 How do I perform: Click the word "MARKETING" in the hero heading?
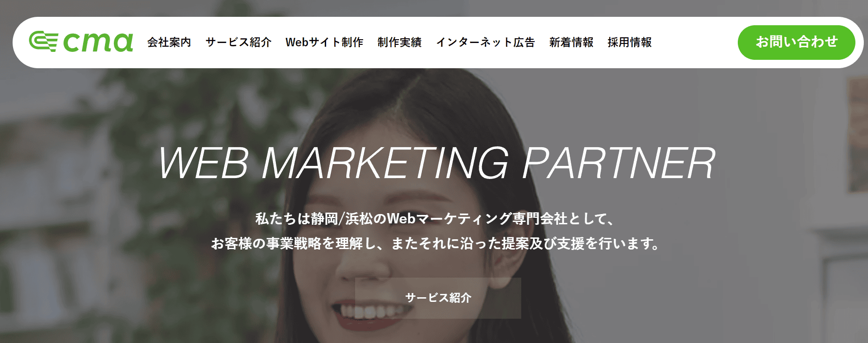385,163
